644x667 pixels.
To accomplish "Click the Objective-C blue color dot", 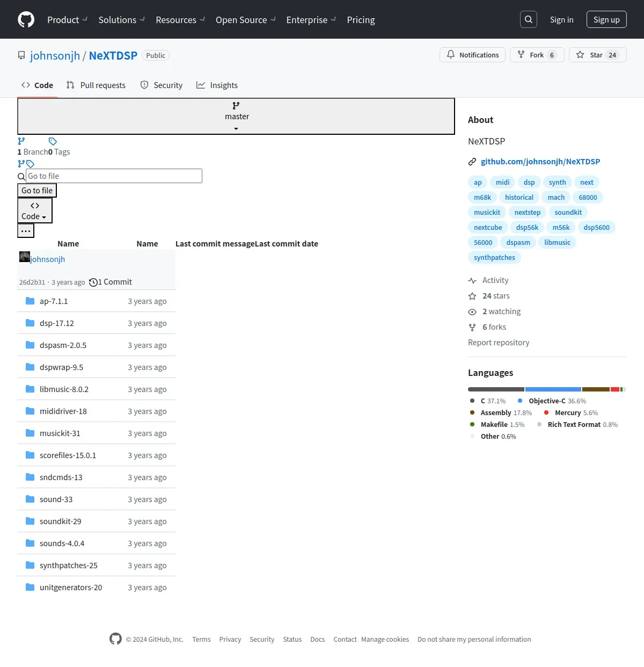I will (x=520, y=401).
